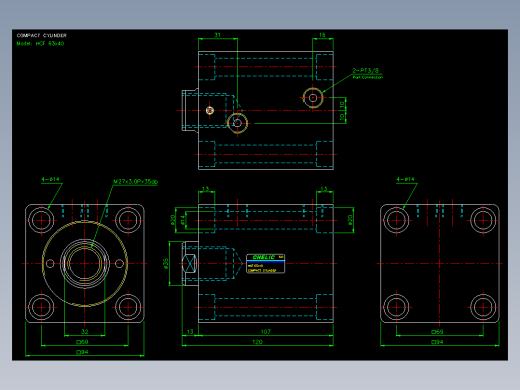Click the 107 length dimension
The image size is (520, 390).
click(266, 331)
